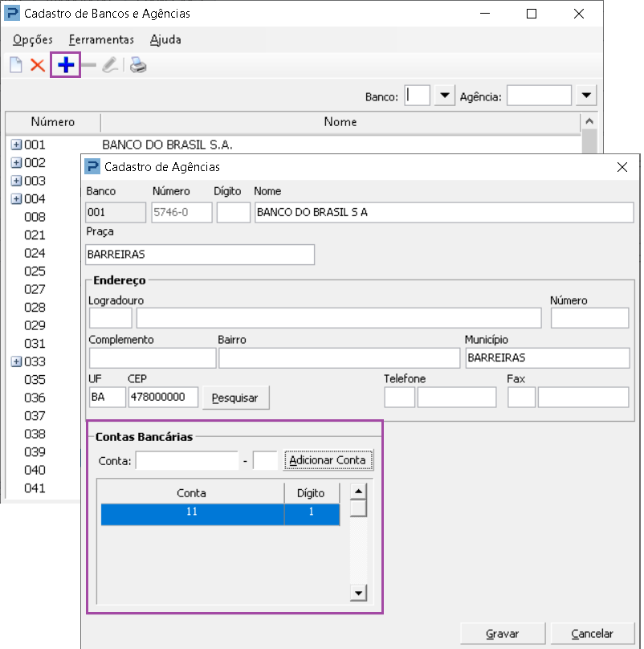Open the Ferramentas menu
This screenshot has width=644, height=649.
click(x=101, y=39)
